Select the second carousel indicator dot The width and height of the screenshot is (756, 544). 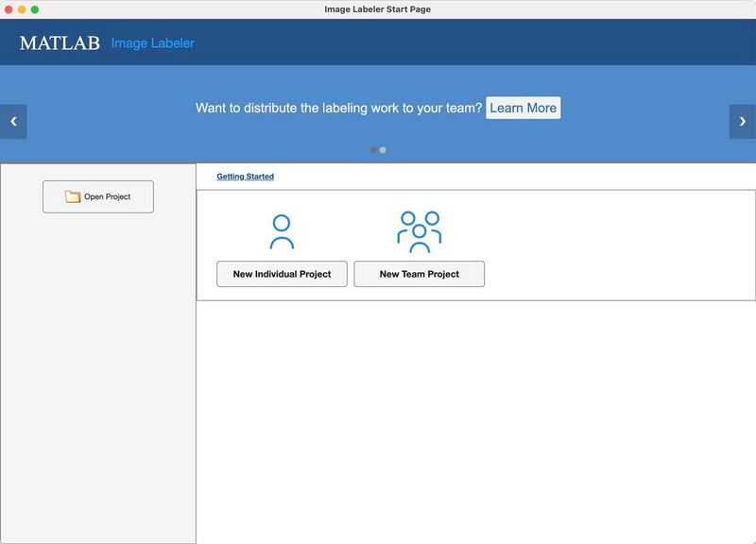coord(383,149)
